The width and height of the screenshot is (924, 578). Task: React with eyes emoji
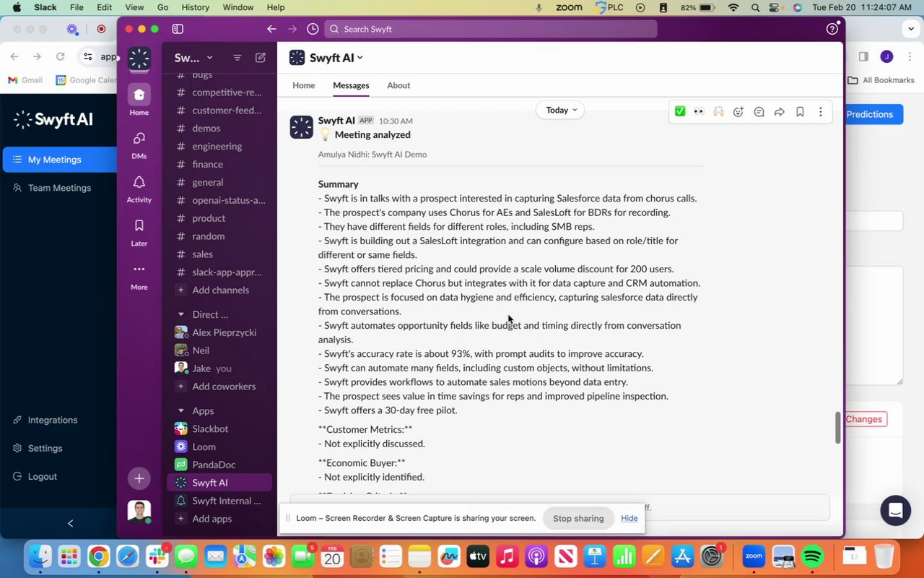pyautogui.click(x=699, y=112)
